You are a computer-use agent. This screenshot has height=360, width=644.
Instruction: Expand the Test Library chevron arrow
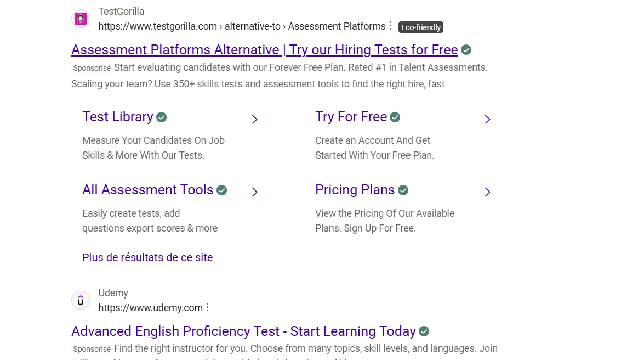[x=255, y=119]
